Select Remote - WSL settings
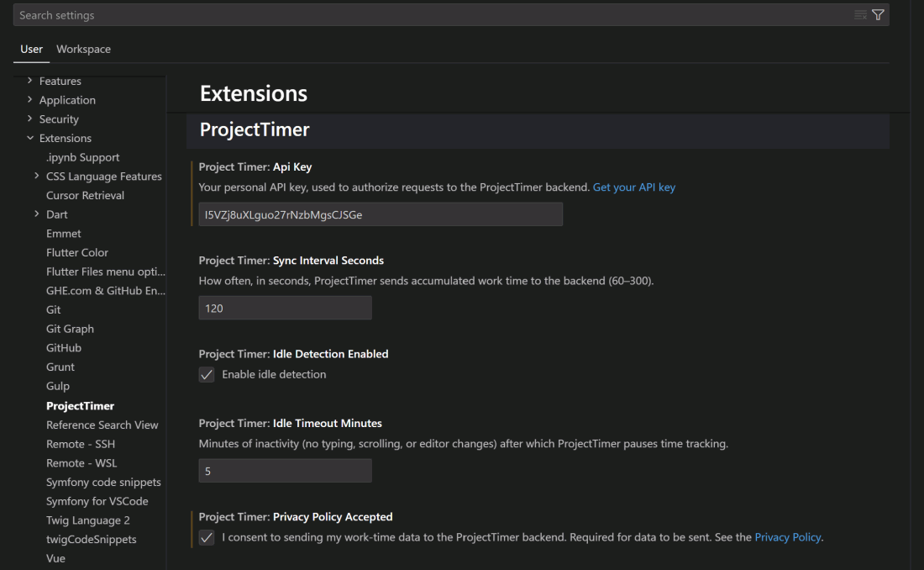This screenshot has height=570, width=924. click(x=81, y=462)
